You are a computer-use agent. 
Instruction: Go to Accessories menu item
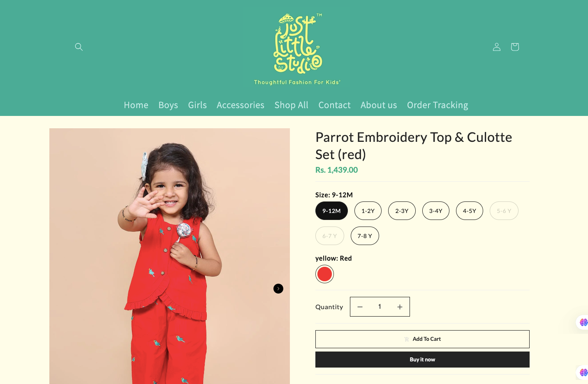241,105
